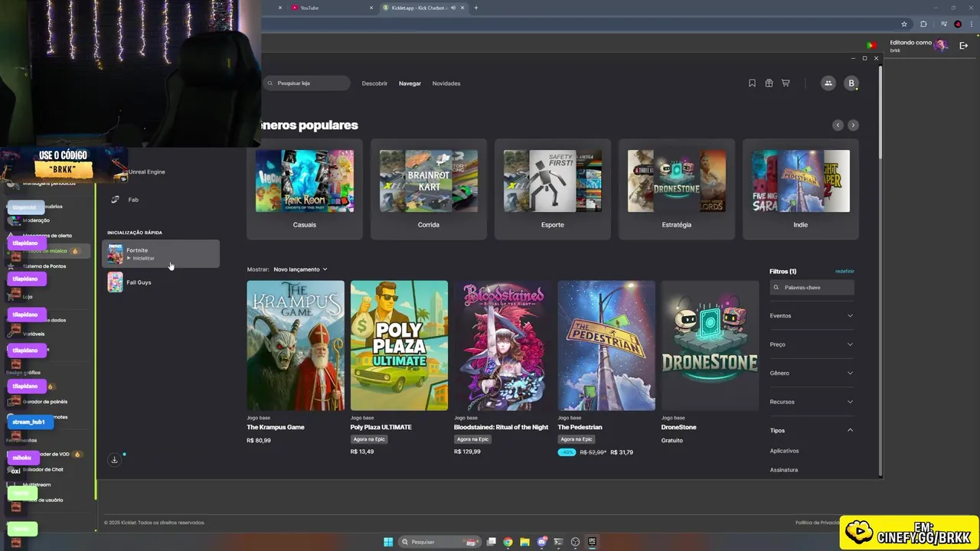Open Bloodstained: Ritual of the Night cover
The height and width of the screenshot is (551, 980).
coord(503,345)
